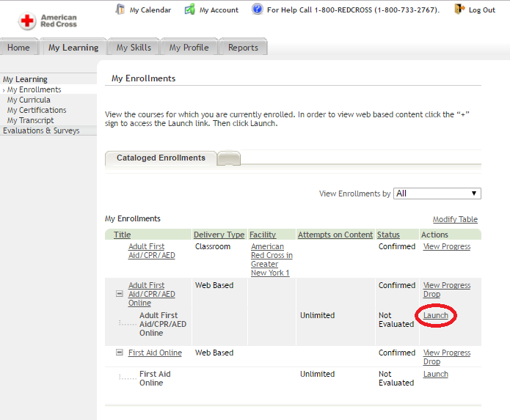The width and height of the screenshot is (510, 420).
Task: Open My Calendar link
Action: coord(150,10)
